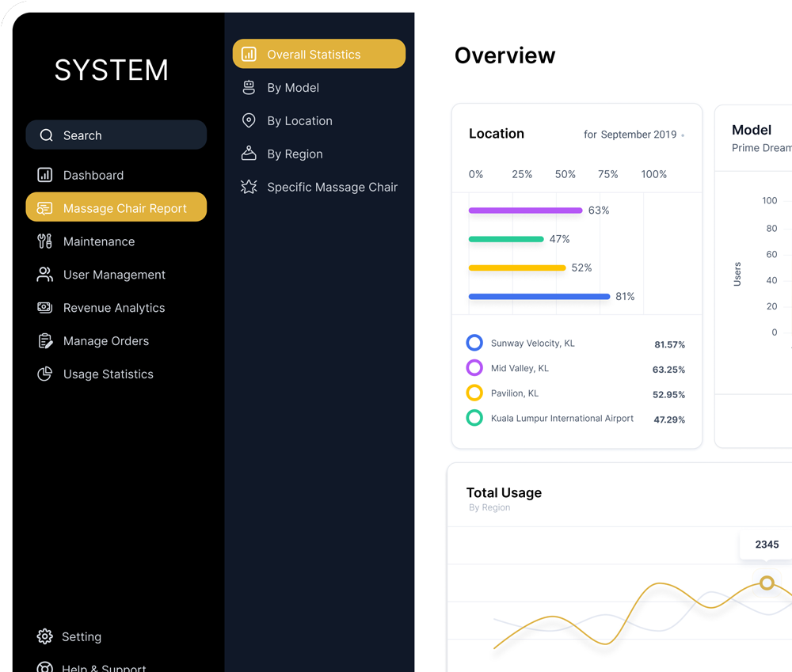The image size is (792, 672).
Task: Select the Mid Valley, KL purple circle
Action: (x=474, y=368)
